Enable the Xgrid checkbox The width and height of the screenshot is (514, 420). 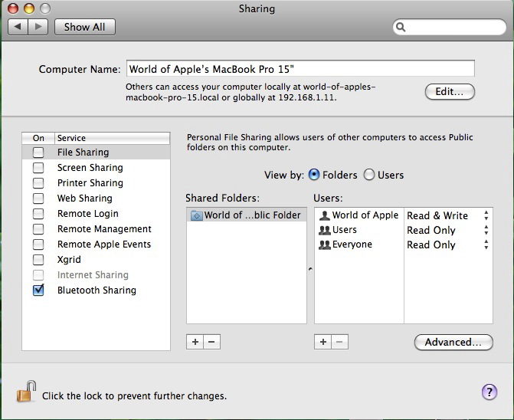[x=38, y=260]
